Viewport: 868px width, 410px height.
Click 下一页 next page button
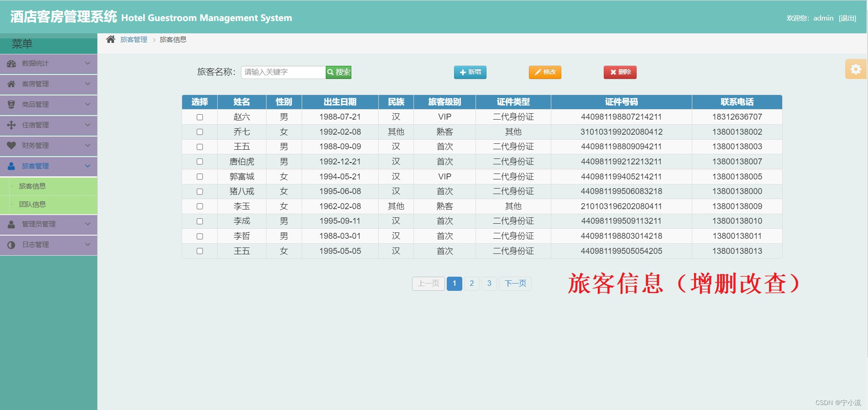pos(515,284)
